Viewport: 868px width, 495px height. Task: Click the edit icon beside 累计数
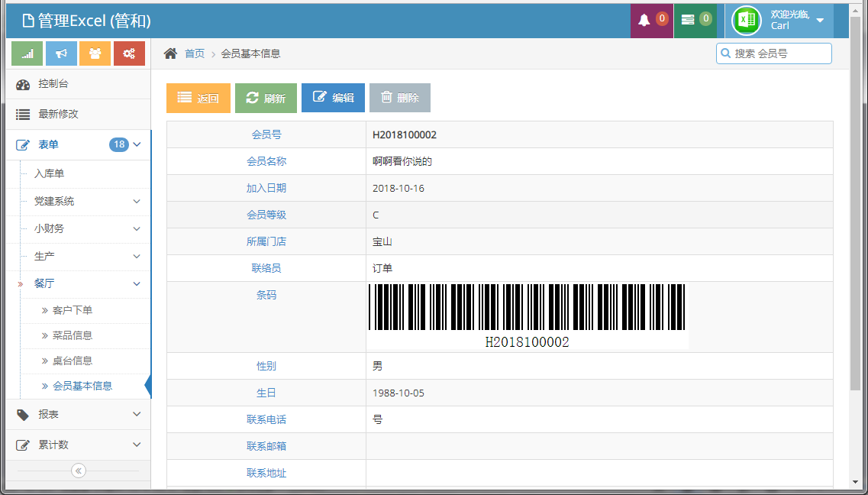pos(23,445)
